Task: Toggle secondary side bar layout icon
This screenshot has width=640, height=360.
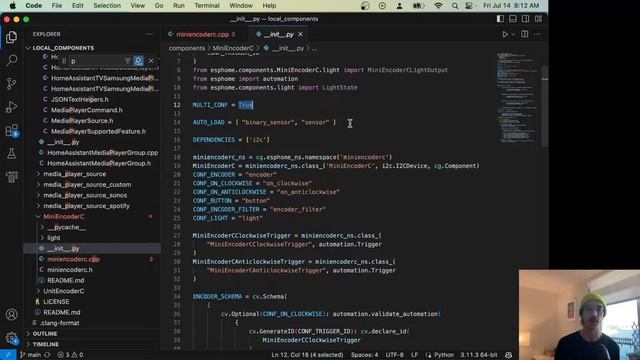Action: coord(525,19)
